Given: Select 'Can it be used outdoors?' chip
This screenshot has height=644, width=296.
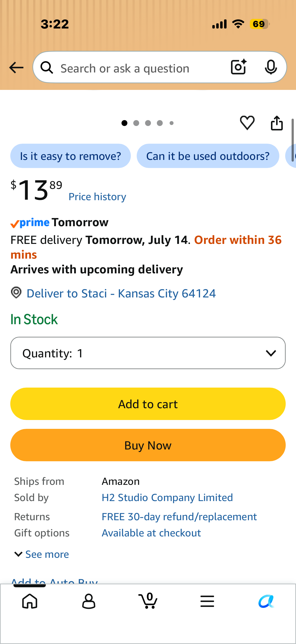Looking at the screenshot, I should [x=208, y=156].
